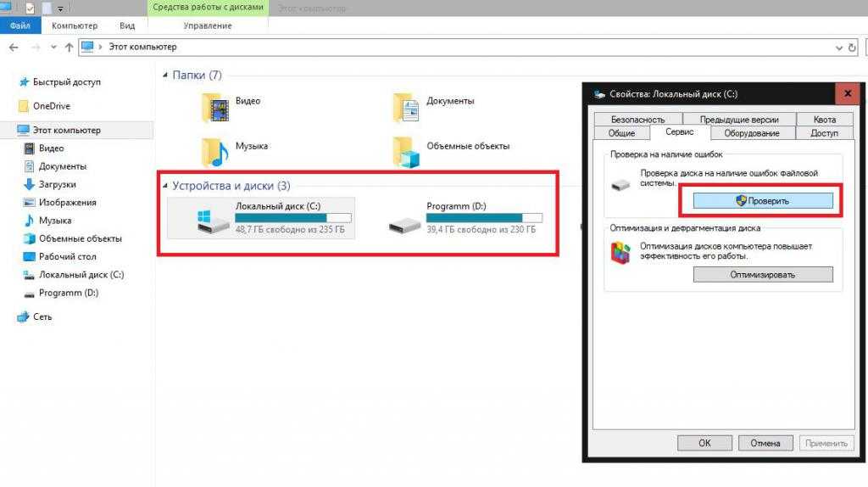Select the Сервис tab

click(x=680, y=132)
